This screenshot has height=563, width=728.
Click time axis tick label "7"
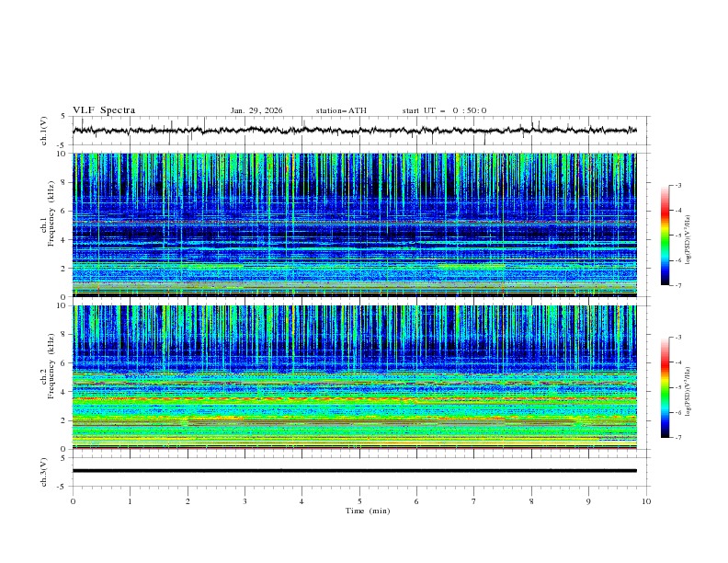(x=474, y=501)
